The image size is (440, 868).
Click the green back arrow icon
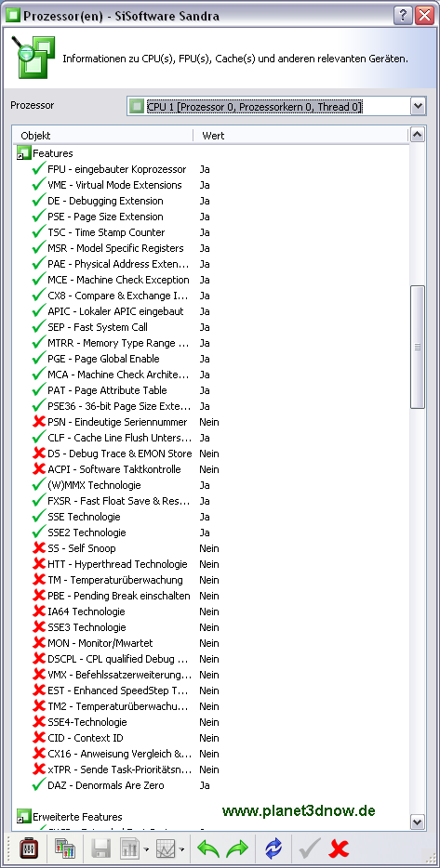[x=208, y=848]
